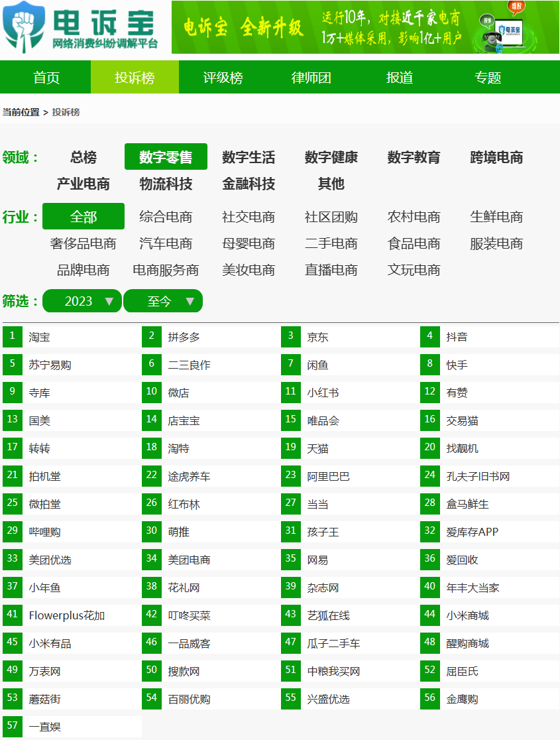Filter by 文玩电商 industry
560x740 pixels.
tap(414, 270)
